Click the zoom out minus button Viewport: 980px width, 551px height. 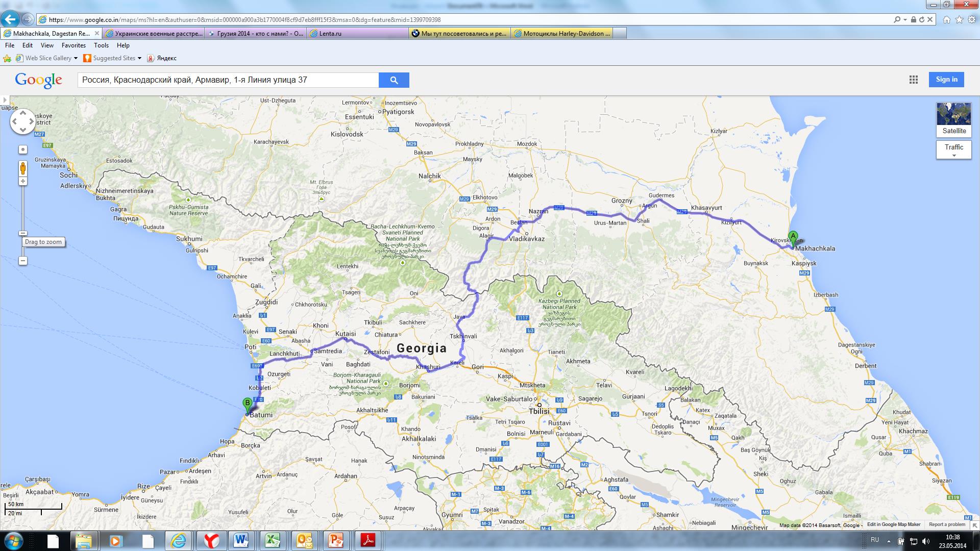(23, 261)
